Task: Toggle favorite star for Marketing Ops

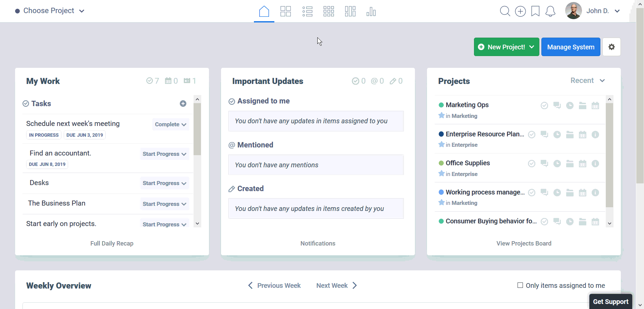Action: 441,116
